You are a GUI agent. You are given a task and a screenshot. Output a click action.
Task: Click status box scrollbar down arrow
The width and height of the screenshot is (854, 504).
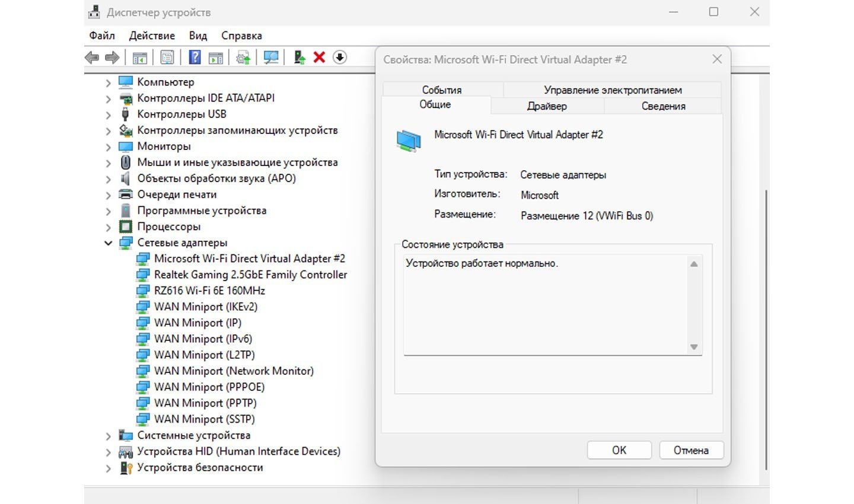[694, 347]
